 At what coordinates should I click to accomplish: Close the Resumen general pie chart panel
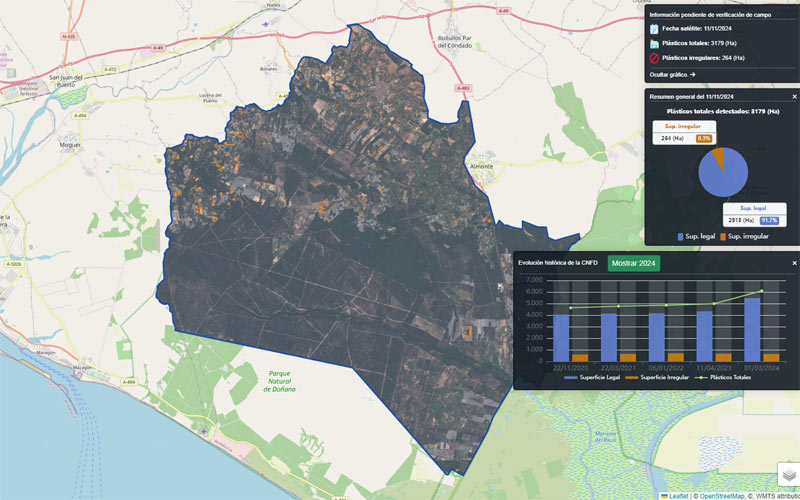pos(794,96)
